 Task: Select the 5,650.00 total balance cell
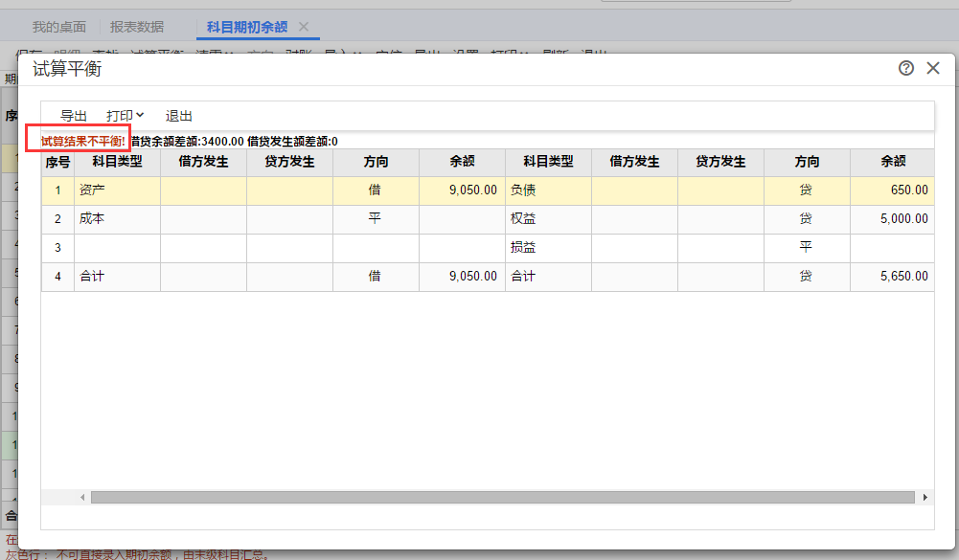[x=892, y=277]
